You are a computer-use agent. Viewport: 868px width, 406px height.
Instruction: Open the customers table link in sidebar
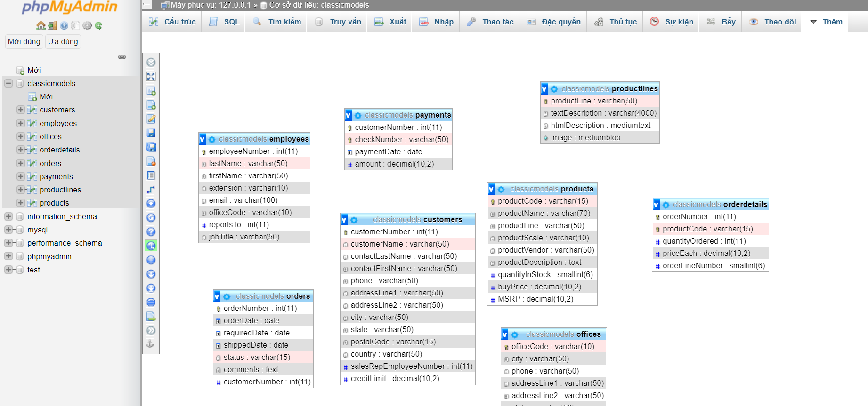(57, 110)
